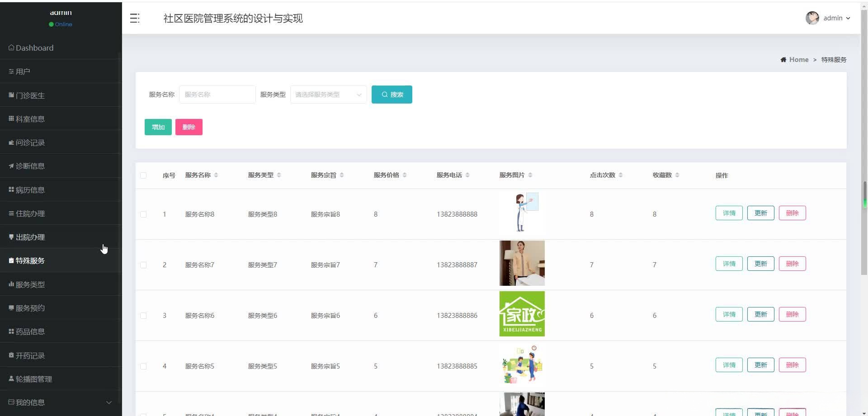Click 更新 for 服务名称7
Image resolution: width=868 pixels, height=416 pixels.
coord(760,264)
